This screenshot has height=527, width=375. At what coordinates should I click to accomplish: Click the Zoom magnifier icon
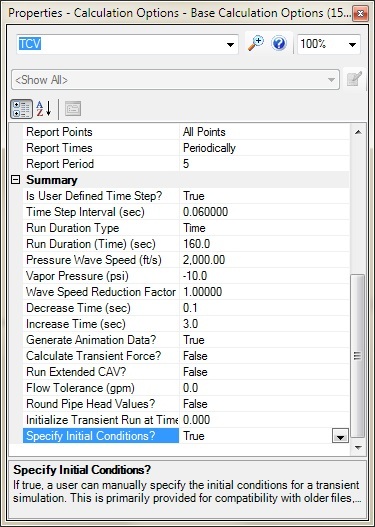[x=256, y=44]
